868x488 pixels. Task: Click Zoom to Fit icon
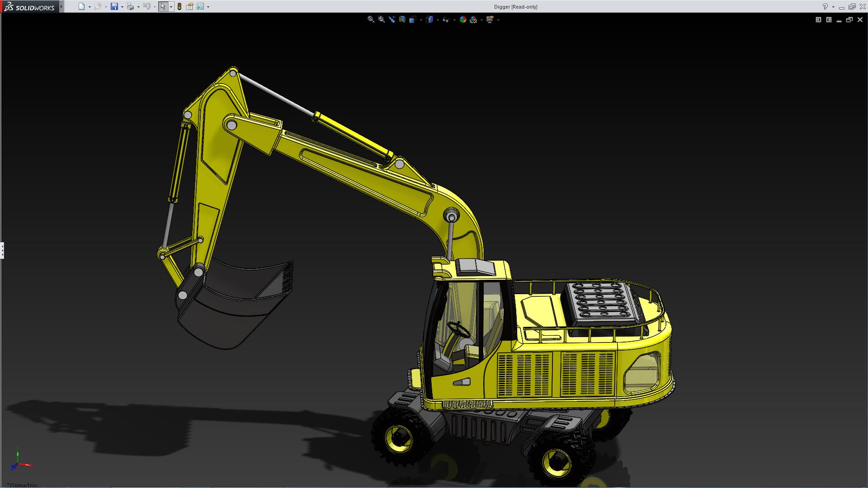pyautogui.click(x=371, y=19)
